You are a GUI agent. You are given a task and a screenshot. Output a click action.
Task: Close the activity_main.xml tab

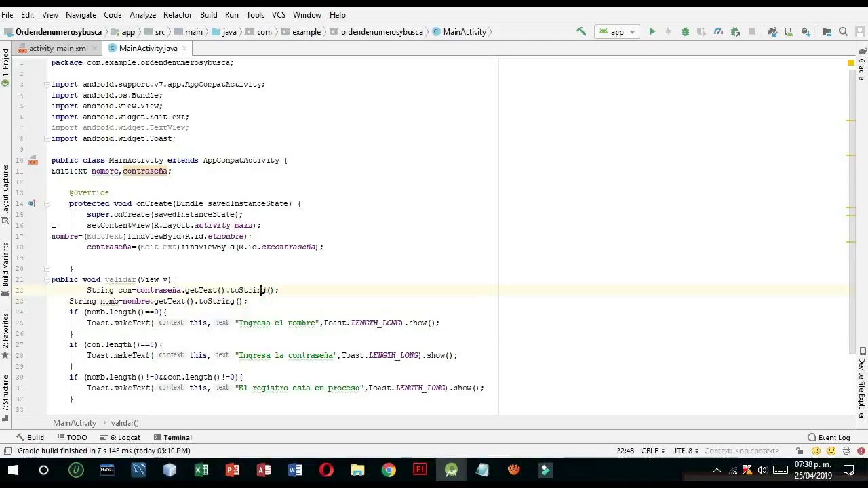coord(94,49)
